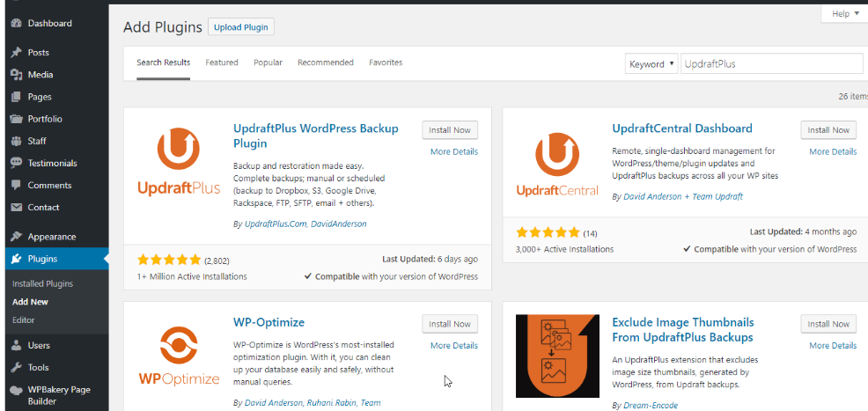The height and width of the screenshot is (411, 868).
Task: Open Exclude Image Thumbnails title link
Action: pyautogui.click(x=683, y=330)
